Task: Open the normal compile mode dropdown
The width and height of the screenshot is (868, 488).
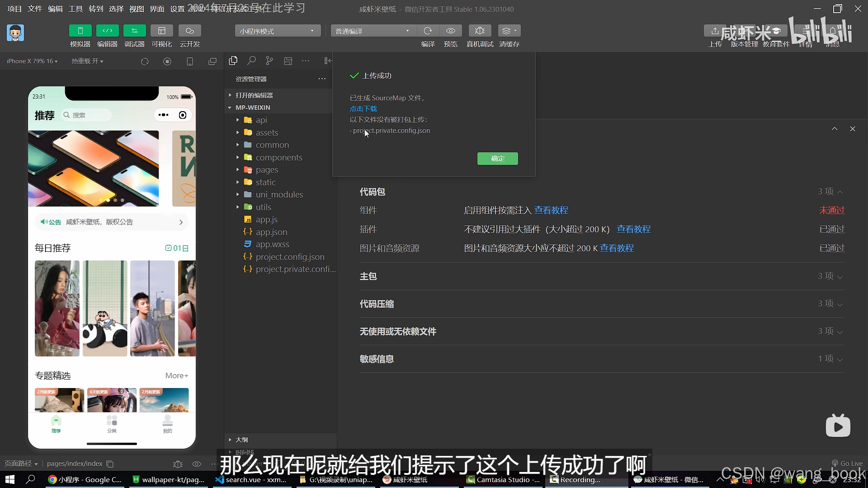Action: point(373,31)
